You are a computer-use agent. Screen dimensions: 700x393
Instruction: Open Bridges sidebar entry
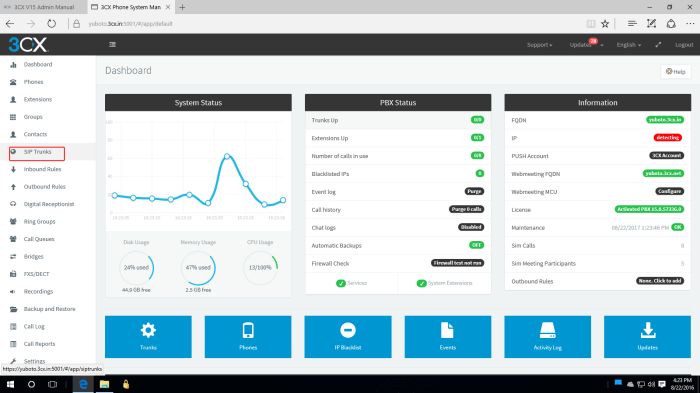click(33, 256)
